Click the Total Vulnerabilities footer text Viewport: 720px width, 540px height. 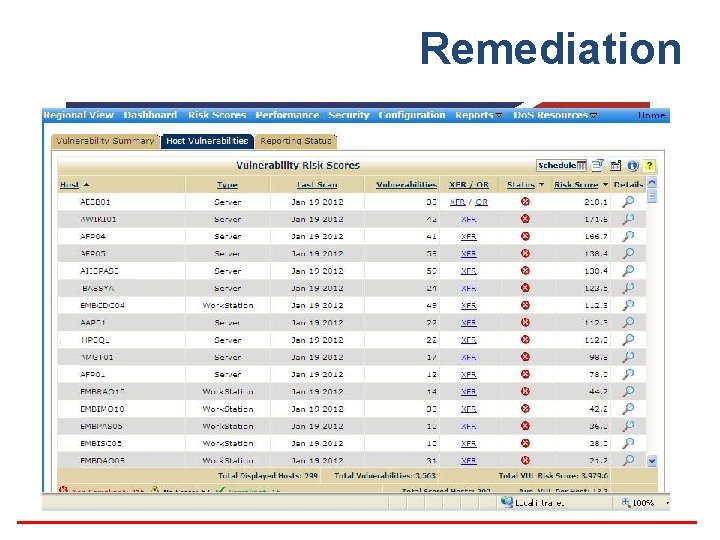[385, 476]
